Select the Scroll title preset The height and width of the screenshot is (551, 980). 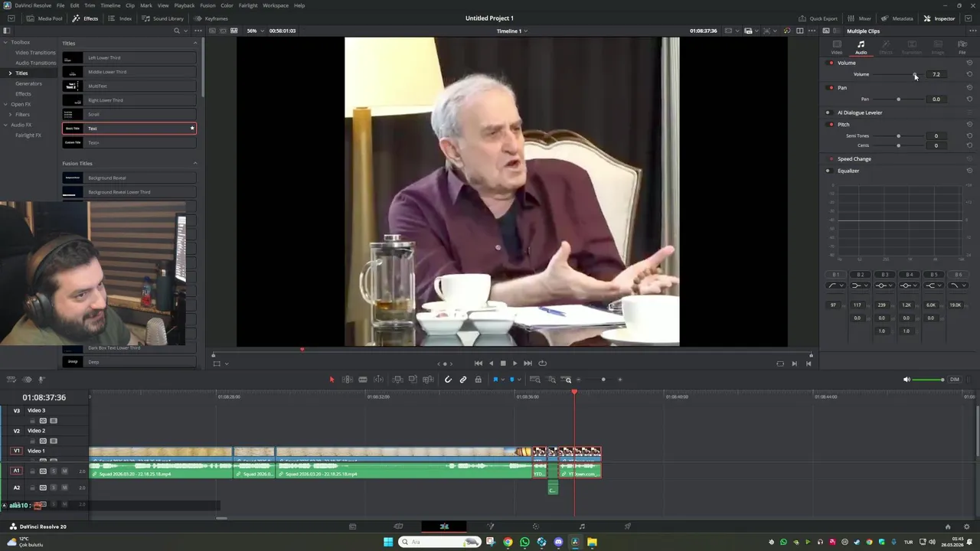coord(129,114)
